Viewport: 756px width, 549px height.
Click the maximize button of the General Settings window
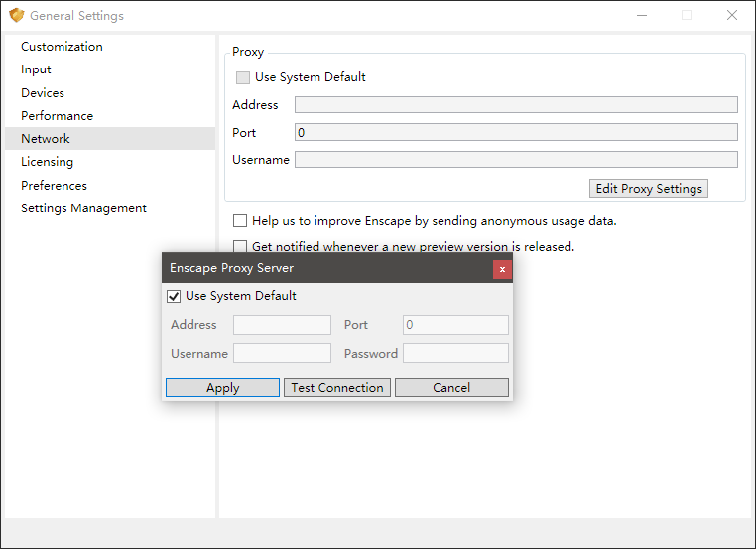[687, 16]
